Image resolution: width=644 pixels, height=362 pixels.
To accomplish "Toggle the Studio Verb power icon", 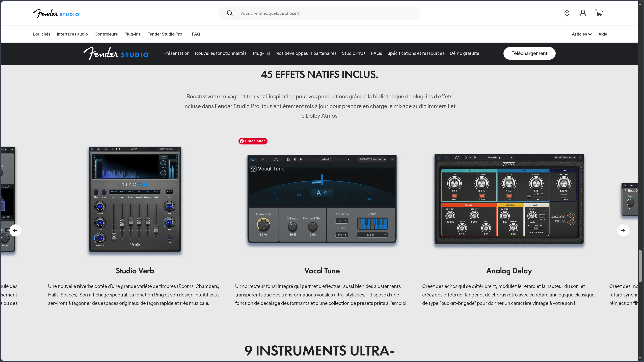I will [x=92, y=149].
